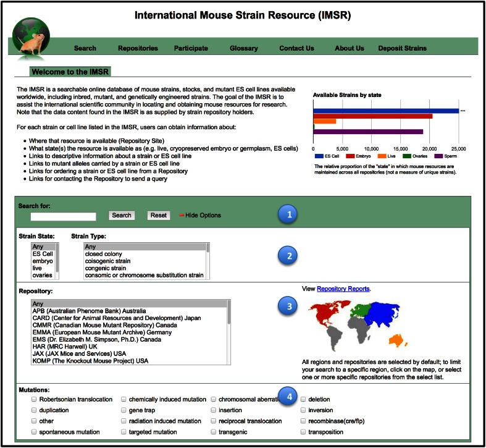Check reciprocal translocation checkbox

point(213,421)
